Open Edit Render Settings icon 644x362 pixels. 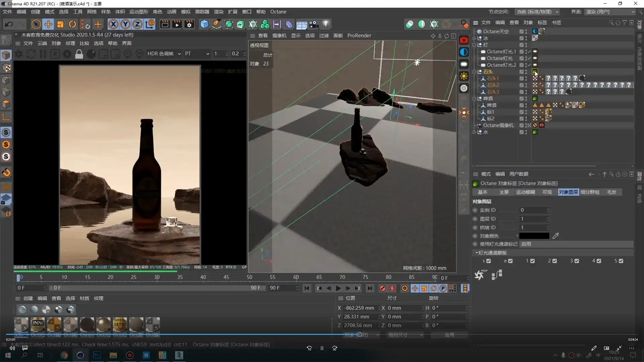click(x=190, y=24)
